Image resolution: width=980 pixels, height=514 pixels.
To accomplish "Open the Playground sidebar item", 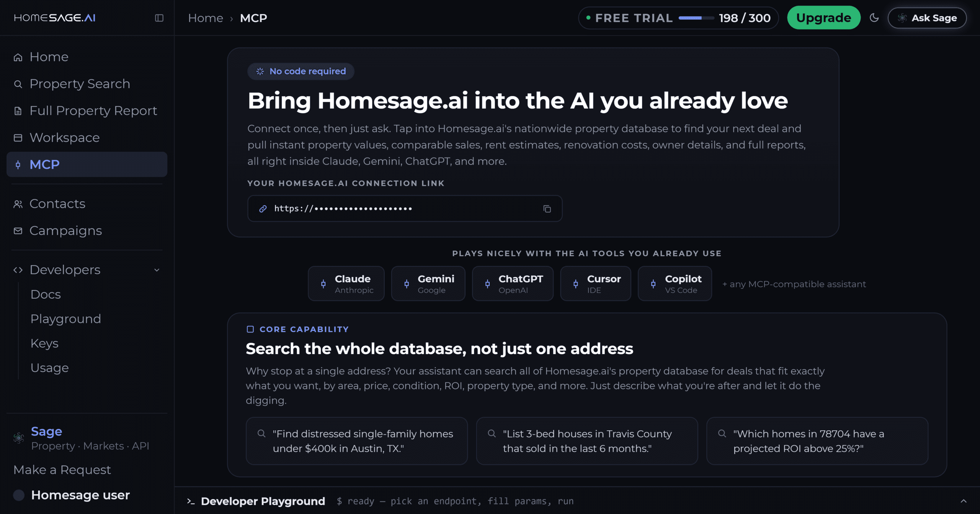I will tap(66, 319).
